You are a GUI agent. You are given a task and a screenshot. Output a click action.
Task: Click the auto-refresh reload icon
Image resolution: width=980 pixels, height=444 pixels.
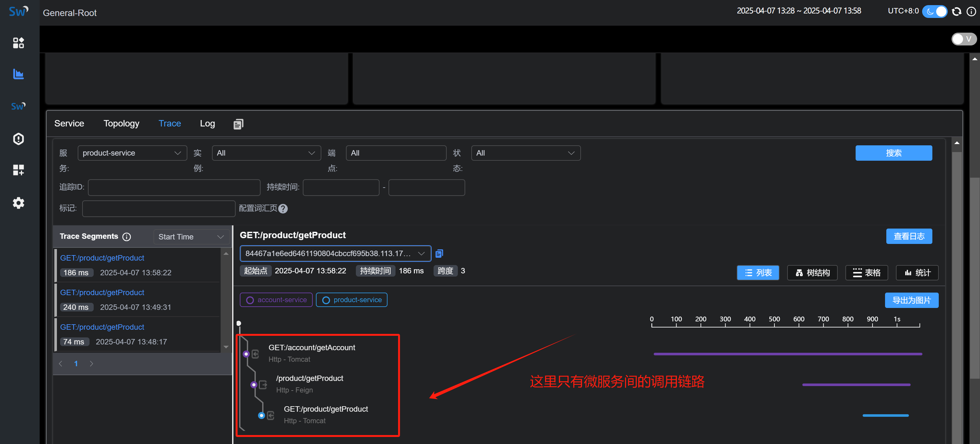(956, 12)
